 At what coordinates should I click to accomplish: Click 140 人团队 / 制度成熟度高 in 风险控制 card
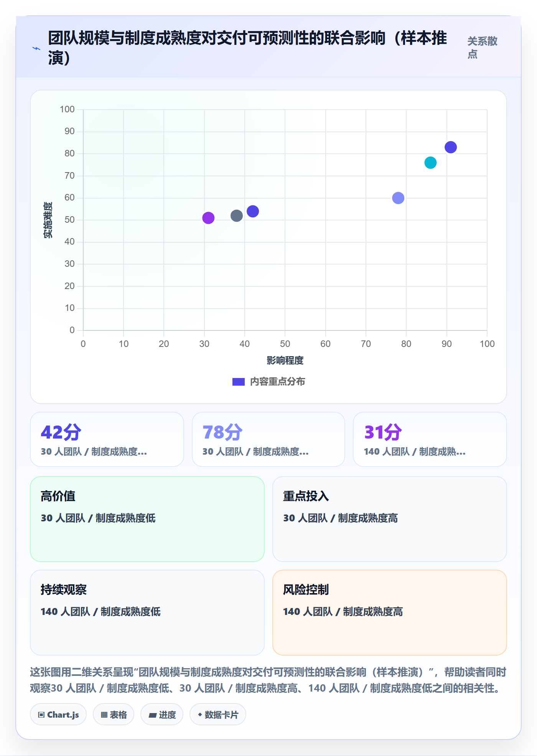(343, 612)
